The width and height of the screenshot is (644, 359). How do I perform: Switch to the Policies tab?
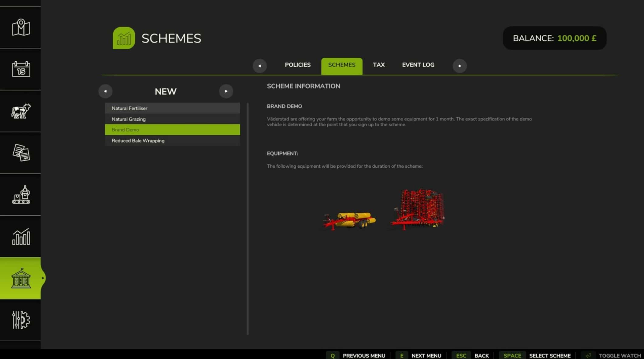pos(298,65)
